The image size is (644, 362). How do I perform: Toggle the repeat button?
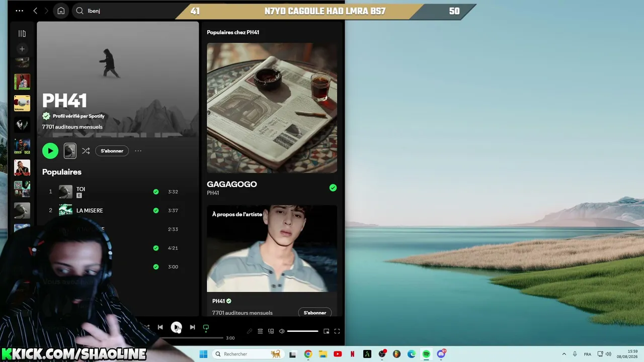click(206, 327)
